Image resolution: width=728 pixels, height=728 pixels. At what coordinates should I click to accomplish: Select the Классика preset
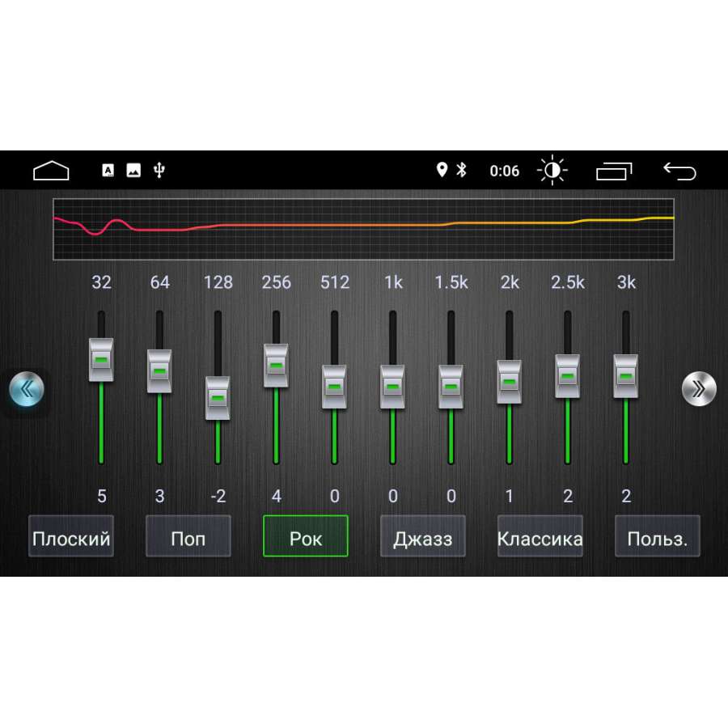pyautogui.click(x=540, y=535)
